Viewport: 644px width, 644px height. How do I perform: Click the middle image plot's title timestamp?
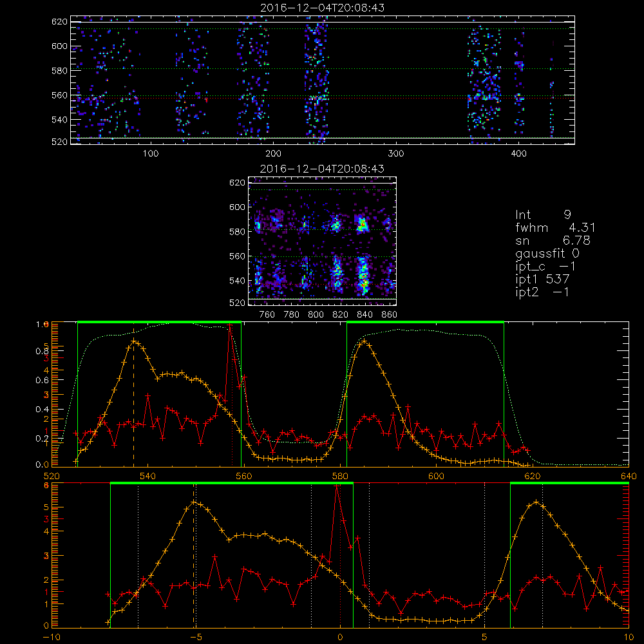[323, 169]
